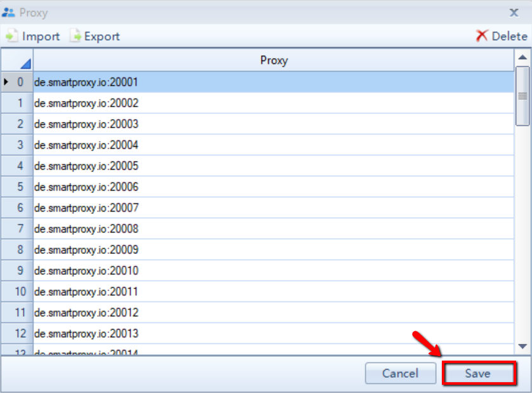
Task: Click the Import icon in toolbar
Action: (x=11, y=36)
